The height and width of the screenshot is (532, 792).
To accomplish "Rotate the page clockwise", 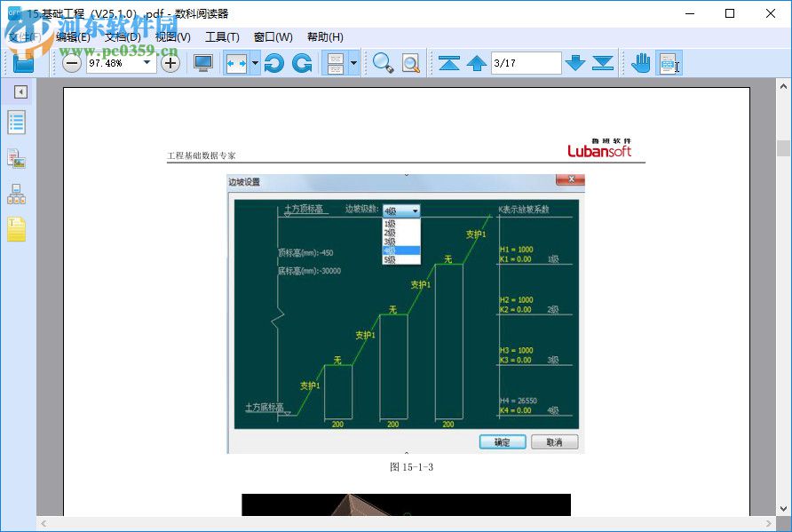I will click(x=302, y=63).
